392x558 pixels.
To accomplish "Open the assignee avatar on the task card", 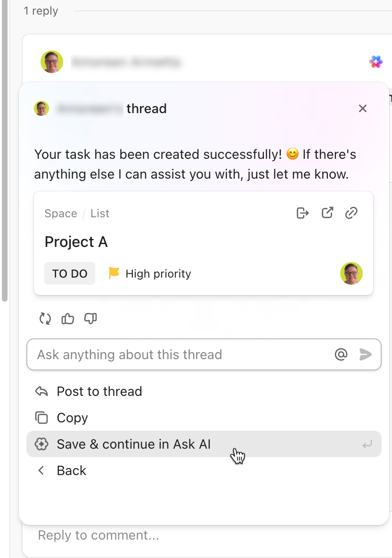I will [x=351, y=273].
